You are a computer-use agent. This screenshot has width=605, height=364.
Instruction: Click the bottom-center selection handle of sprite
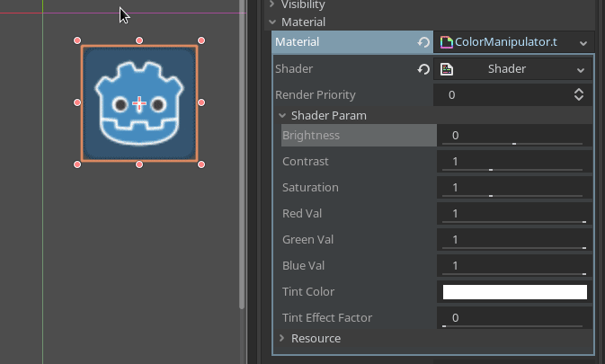click(139, 164)
